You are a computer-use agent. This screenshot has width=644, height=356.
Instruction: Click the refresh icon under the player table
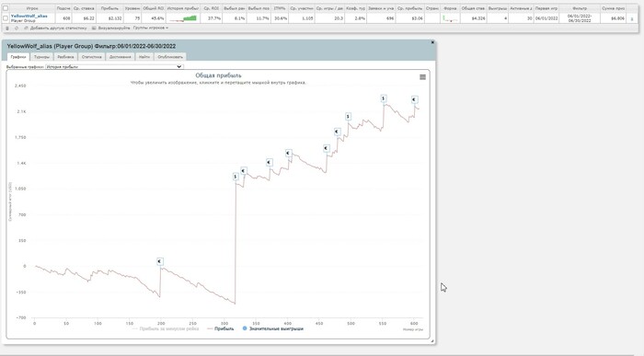click(17, 29)
